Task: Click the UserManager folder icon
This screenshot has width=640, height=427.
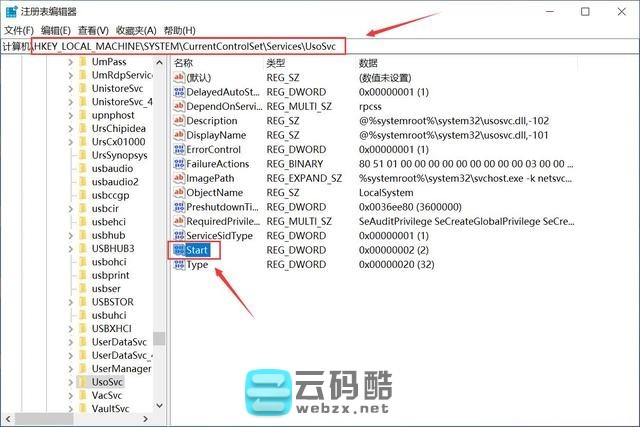Action: (x=83, y=368)
